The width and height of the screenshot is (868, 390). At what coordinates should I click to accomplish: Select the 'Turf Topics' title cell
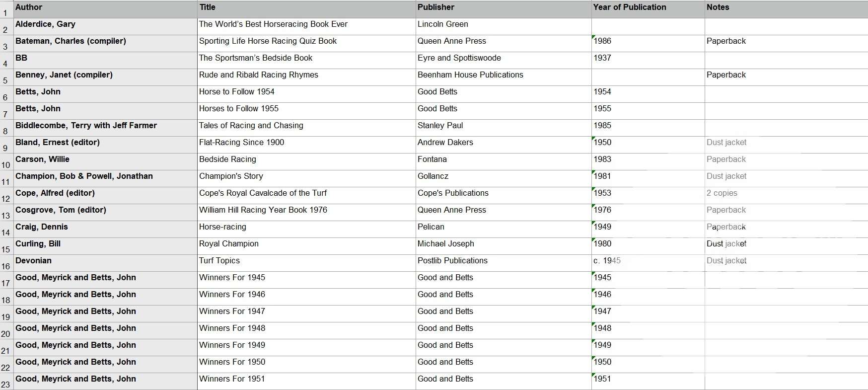pos(306,263)
